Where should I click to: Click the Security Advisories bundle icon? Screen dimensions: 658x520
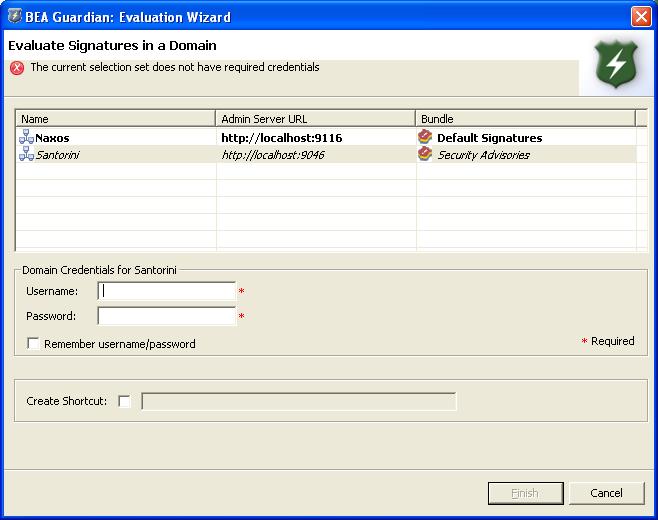tap(425, 154)
